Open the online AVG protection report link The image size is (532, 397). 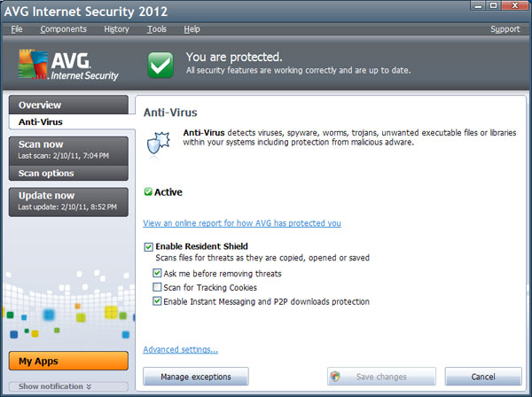242,223
